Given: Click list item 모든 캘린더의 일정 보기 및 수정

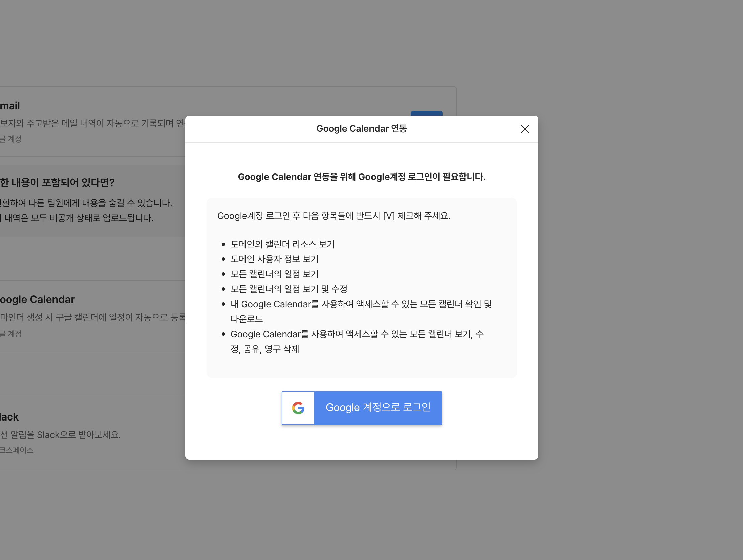Looking at the screenshot, I should [x=289, y=289].
